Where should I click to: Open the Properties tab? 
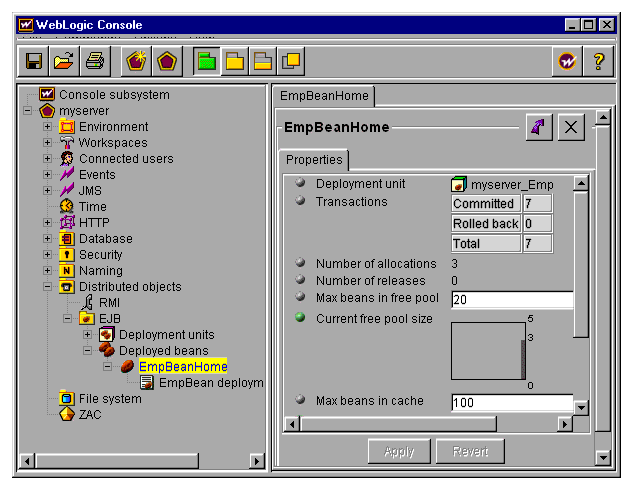point(314,160)
